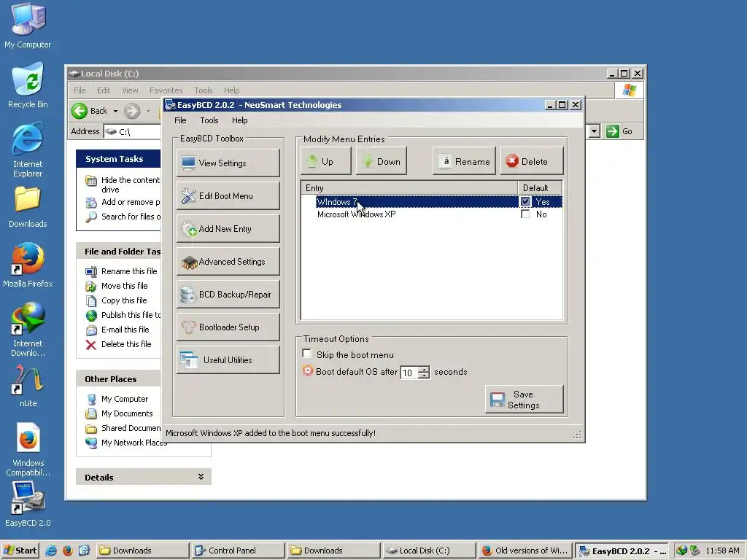
Task: Click Rename this file link
Action: (129, 271)
